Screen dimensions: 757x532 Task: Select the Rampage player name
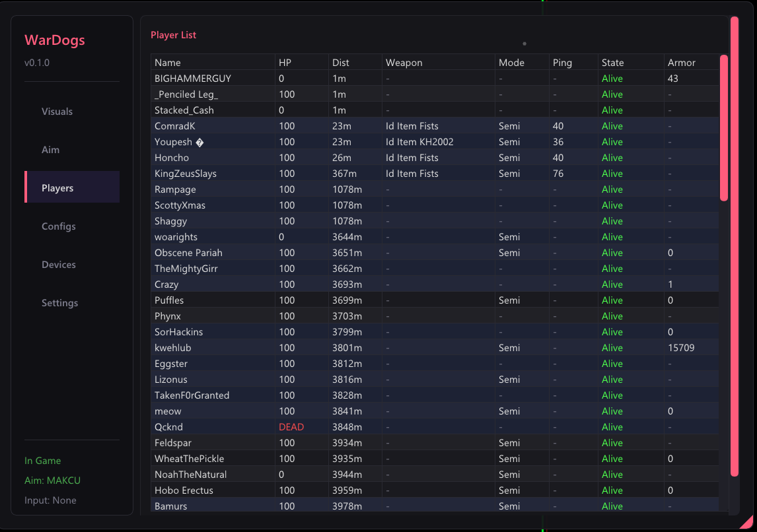pos(175,189)
